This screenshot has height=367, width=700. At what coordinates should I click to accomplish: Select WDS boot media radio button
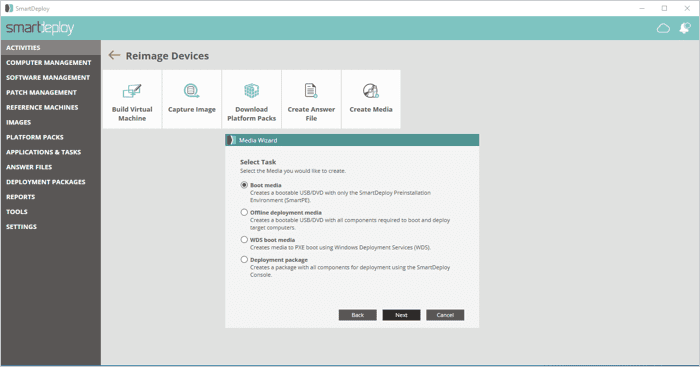[244, 240]
